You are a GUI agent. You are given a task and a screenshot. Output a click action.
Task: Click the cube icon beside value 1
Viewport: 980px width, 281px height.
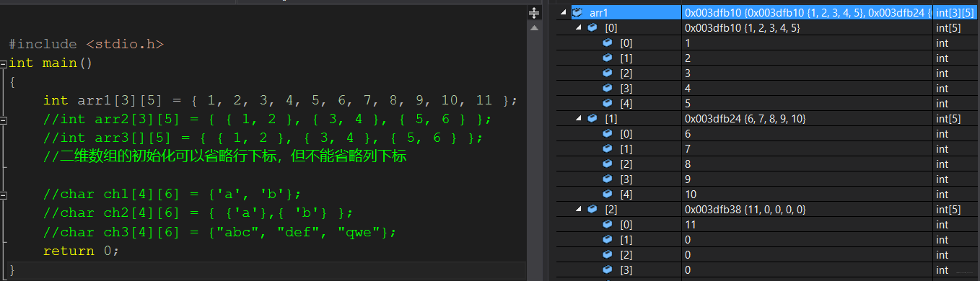pos(608,43)
